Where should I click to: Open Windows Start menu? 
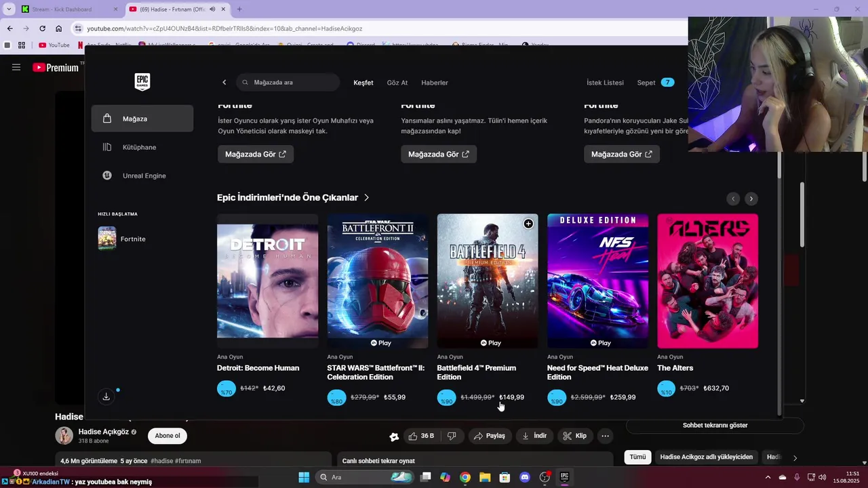coord(304,477)
